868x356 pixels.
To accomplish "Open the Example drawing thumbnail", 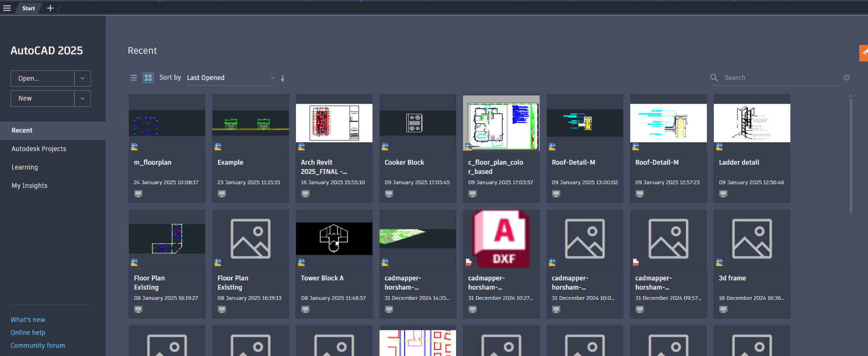I will click(251, 123).
